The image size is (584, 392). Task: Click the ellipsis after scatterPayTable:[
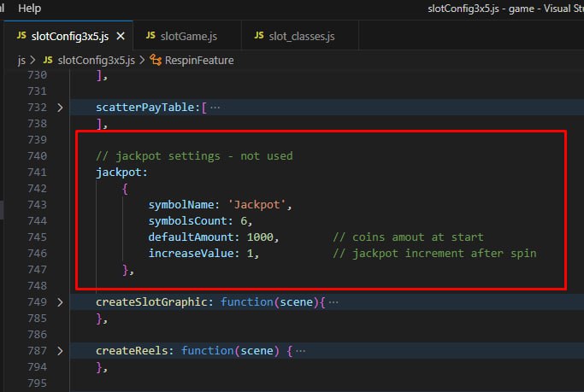click(215, 108)
